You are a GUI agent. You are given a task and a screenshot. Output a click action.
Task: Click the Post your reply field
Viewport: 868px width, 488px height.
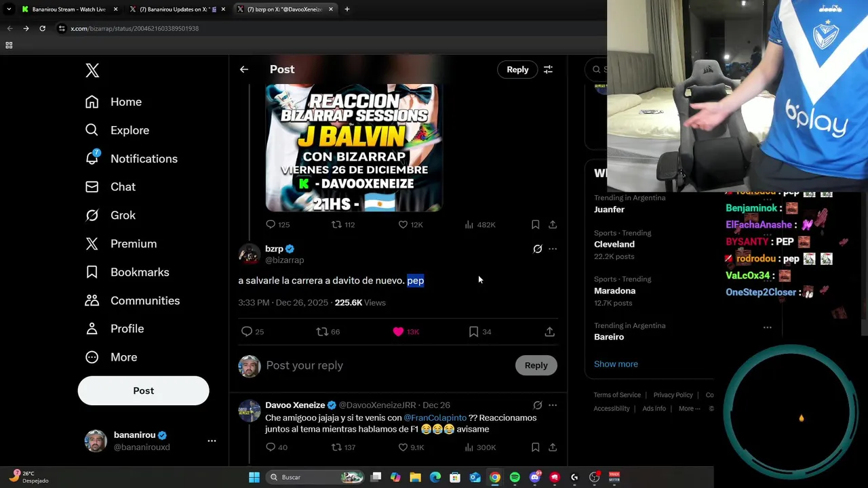click(387, 365)
